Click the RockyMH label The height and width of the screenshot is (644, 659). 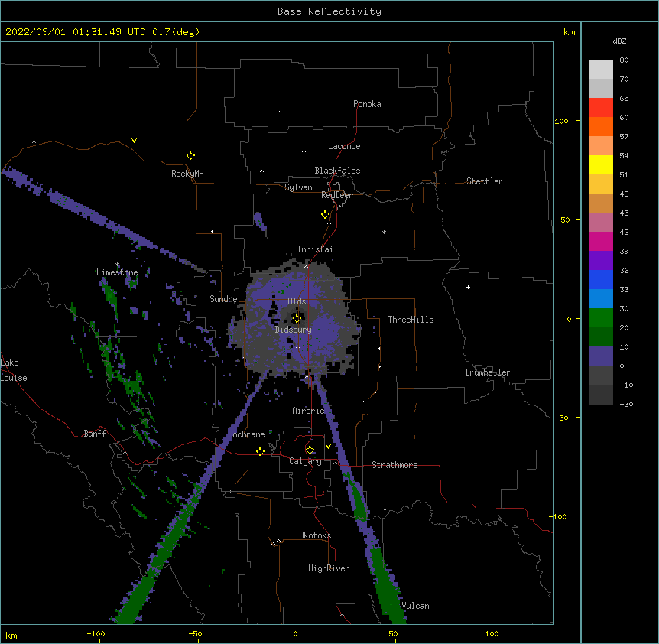[187, 174]
